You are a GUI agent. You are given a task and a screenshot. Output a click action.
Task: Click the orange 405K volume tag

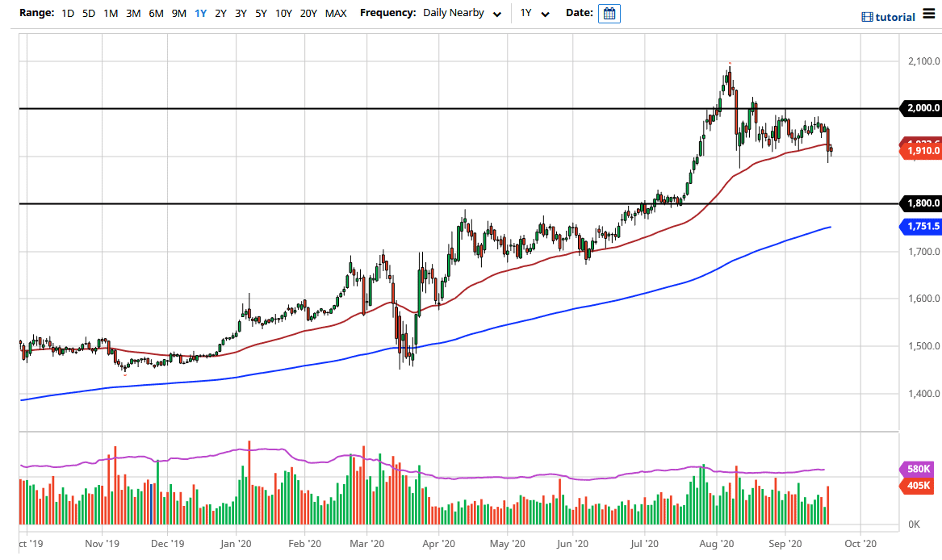tap(917, 486)
